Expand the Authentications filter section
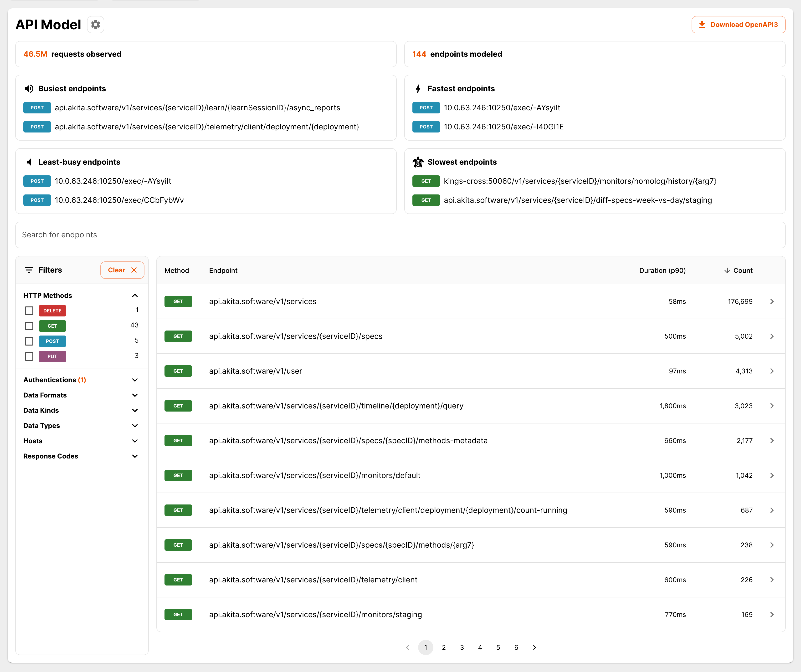This screenshot has height=672, width=801. pyautogui.click(x=135, y=380)
